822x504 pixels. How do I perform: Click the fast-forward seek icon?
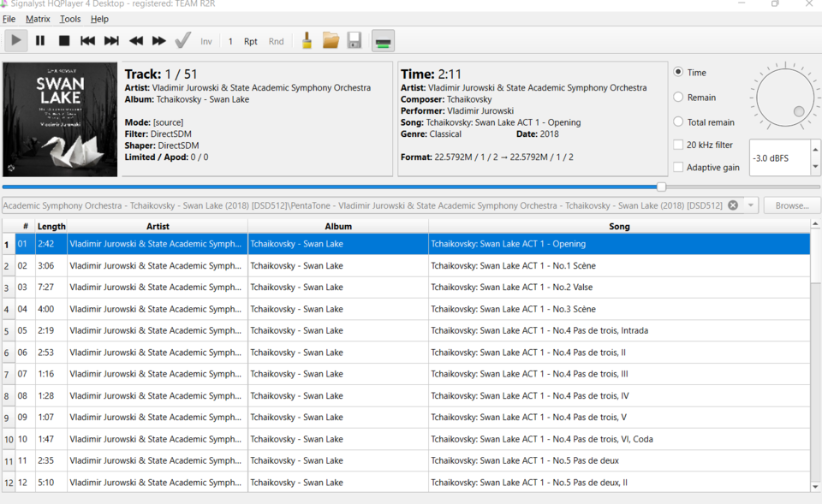(159, 41)
